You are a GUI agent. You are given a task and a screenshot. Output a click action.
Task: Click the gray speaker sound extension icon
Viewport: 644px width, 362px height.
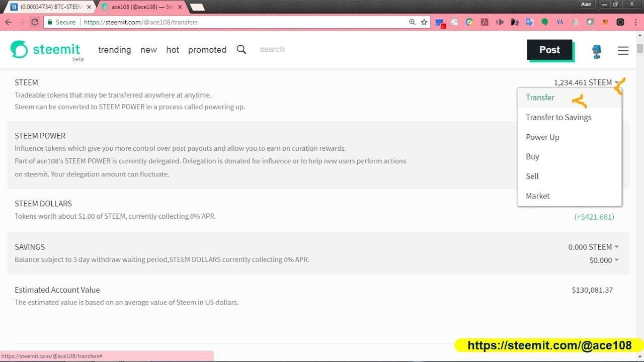tap(500, 22)
